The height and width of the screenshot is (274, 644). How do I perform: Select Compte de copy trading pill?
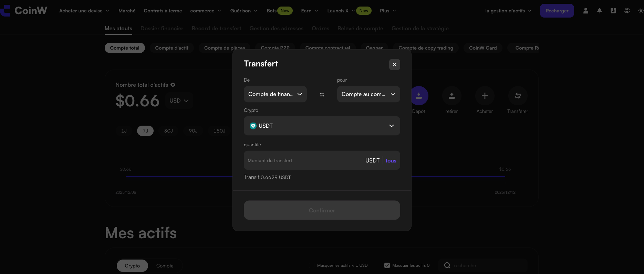tap(426, 48)
